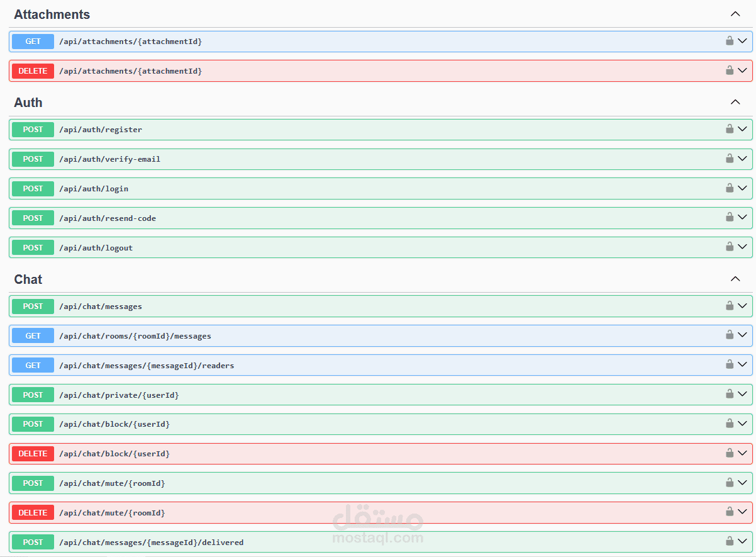This screenshot has width=756, height=557.
Task: Click the POST badge for /api/auth/logout
Action: click(x=33, y=248)
